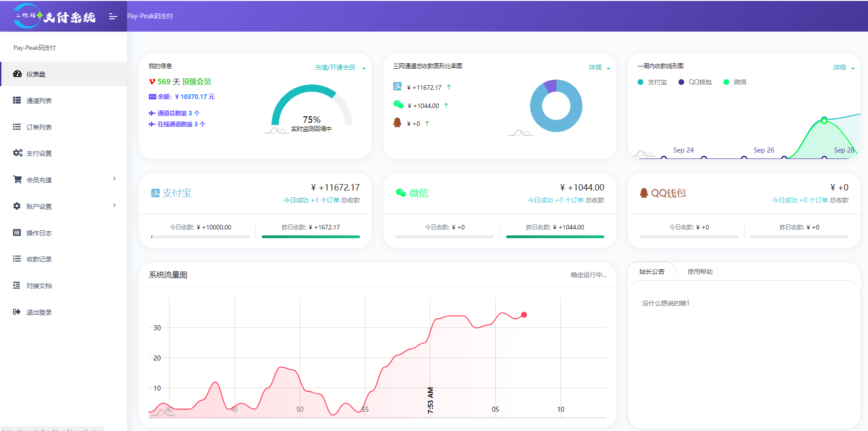Click the WeChat icon in the 微信 card
This screenshot has height=431, width=868.
pyautogui.click(x=401, y=193)
